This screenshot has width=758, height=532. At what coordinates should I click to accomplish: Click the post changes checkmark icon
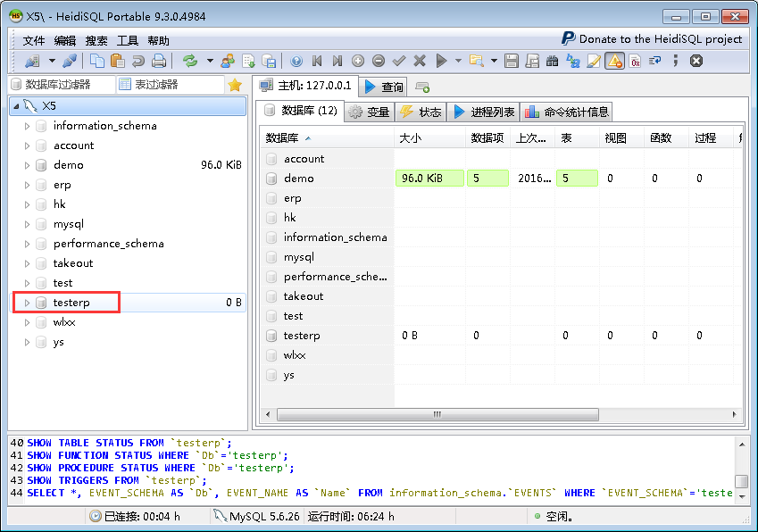[x=399, y=61]
